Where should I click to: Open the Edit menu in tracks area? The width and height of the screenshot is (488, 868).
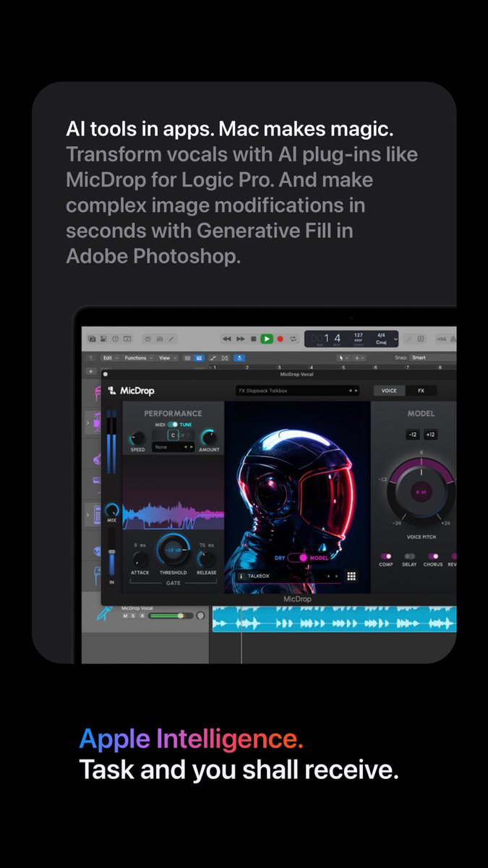tap(111, 358)
